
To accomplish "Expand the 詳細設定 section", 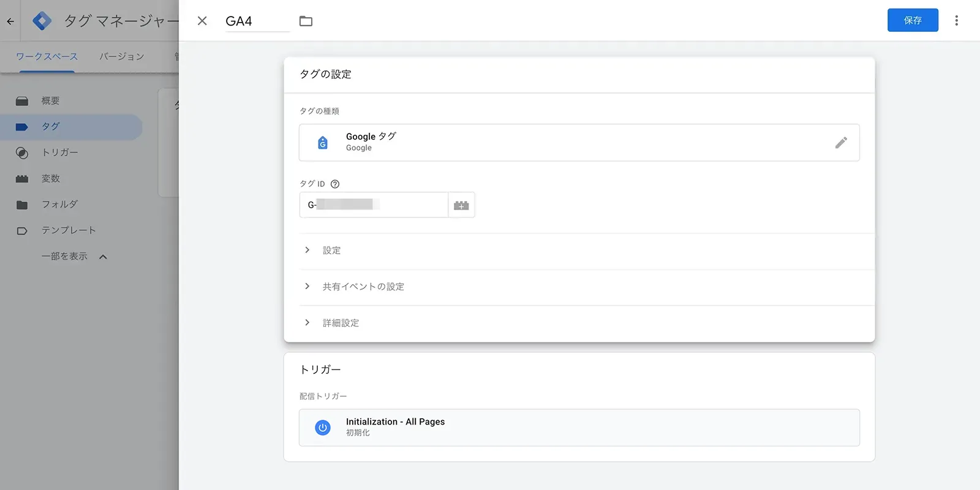I will [x=586, y=323].
